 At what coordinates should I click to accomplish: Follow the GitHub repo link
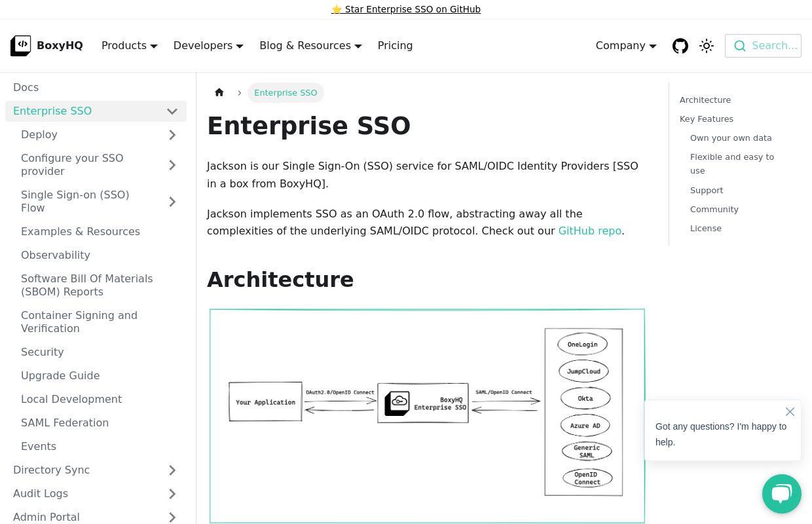(x=590, y=231)
